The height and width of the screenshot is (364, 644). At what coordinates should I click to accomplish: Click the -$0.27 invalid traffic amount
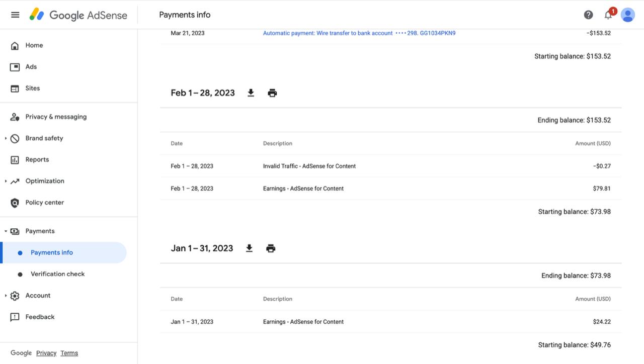pyautogui.click(x=602, y=166)
